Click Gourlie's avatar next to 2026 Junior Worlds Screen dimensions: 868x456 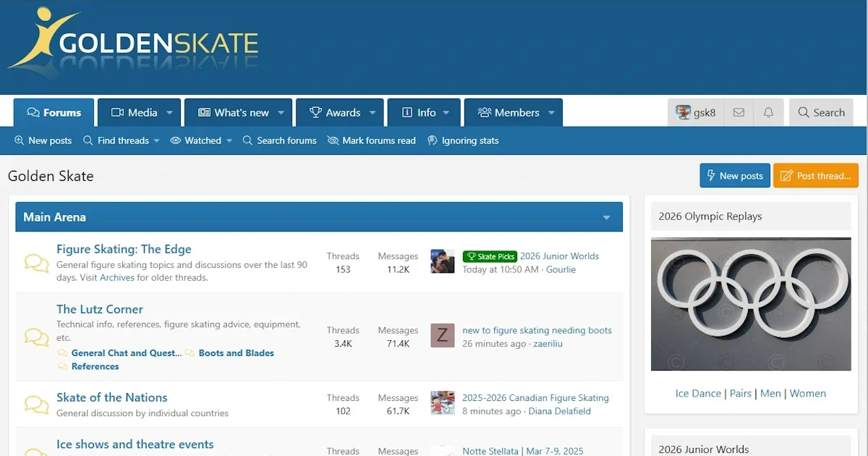click(x=442, y=261)
